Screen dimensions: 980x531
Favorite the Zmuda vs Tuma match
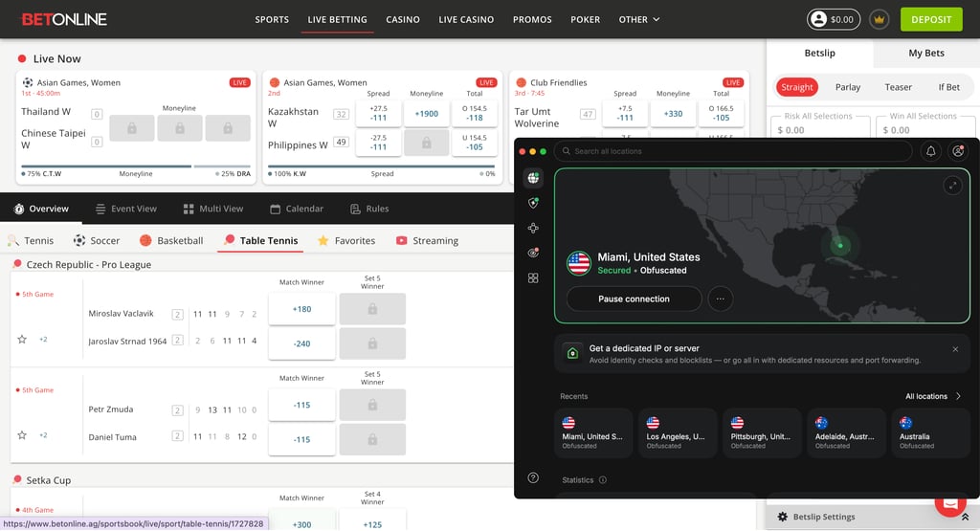(x=22, y=434)
